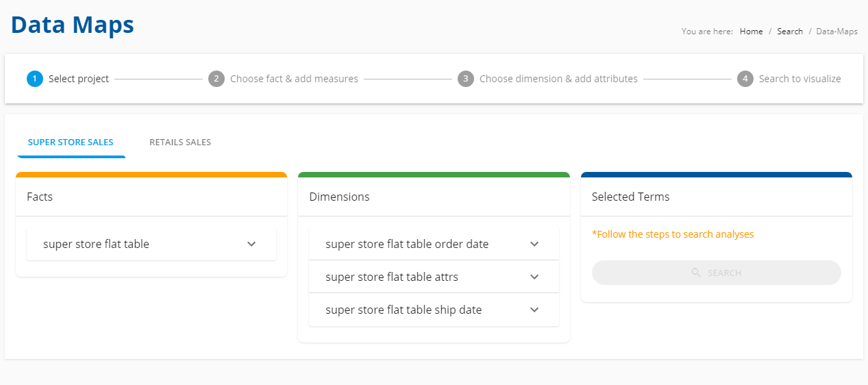Click the step 2 circle icon
The height and width of the screenshot is (385, 868).
pyautogui.click(x=216, y=79)
